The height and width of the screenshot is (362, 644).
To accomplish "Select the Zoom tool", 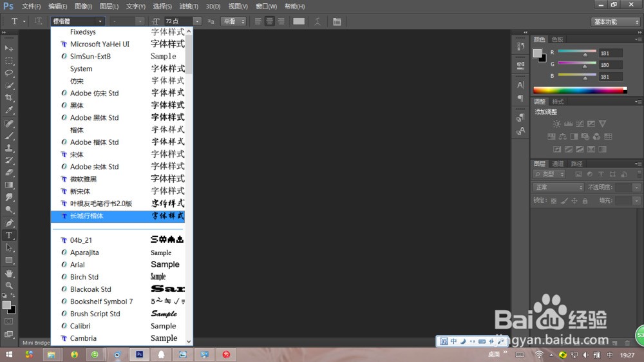I will (8, 285).
